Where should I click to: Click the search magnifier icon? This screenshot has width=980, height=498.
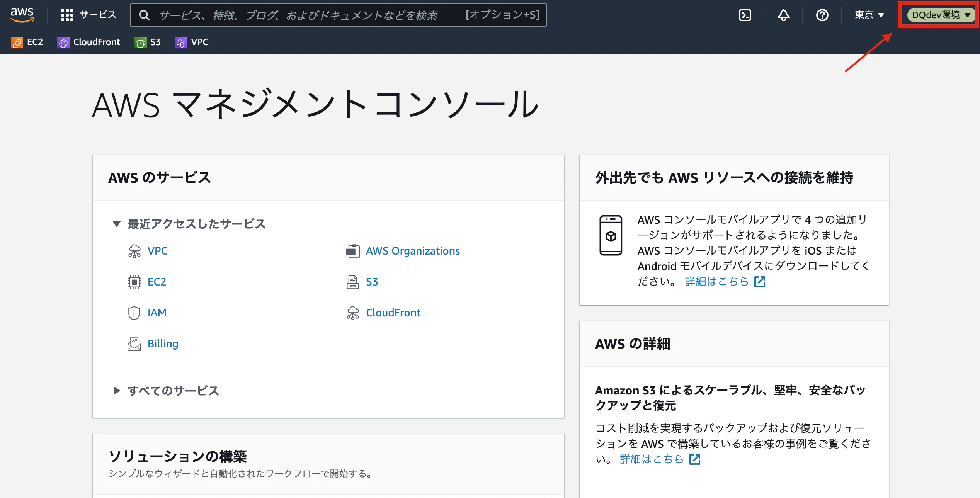click(144, 15)
